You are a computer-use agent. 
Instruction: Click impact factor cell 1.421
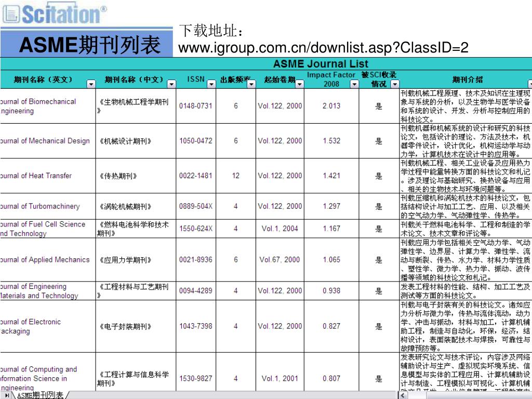[x=331, y=176]
